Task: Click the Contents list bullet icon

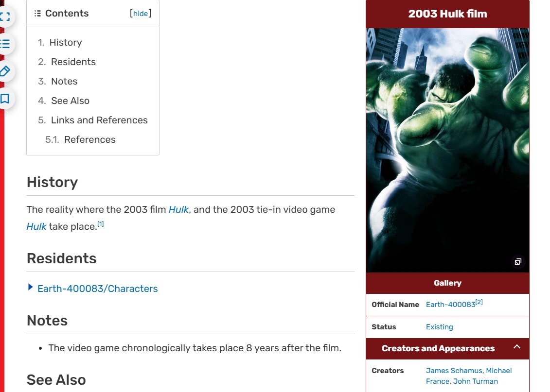Action: (x=37, y=13)
